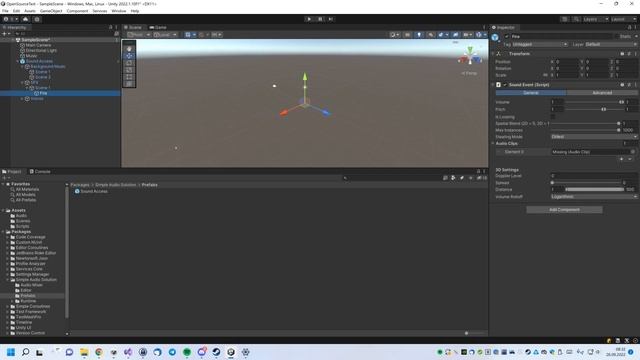The height and width of the screenshot is (360, 640).
Task: Toggle the Is Looping checkbox
Action: (553, 117)
